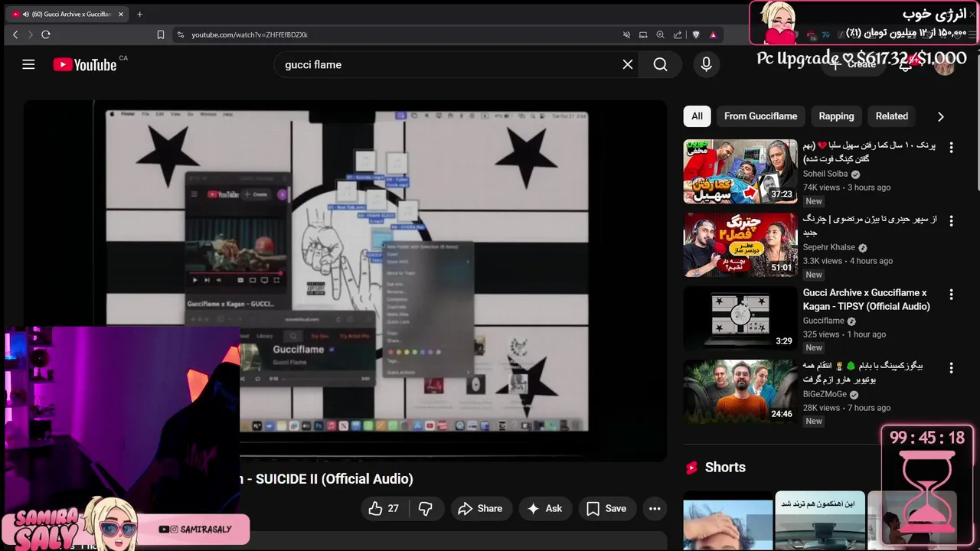Share the video
980x551 pixels.
tap(480, 508)
